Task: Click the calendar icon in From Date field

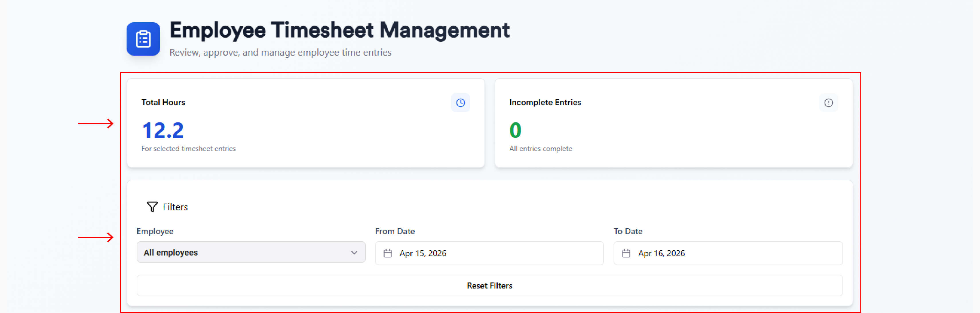Action: click(x=387, y=253)
